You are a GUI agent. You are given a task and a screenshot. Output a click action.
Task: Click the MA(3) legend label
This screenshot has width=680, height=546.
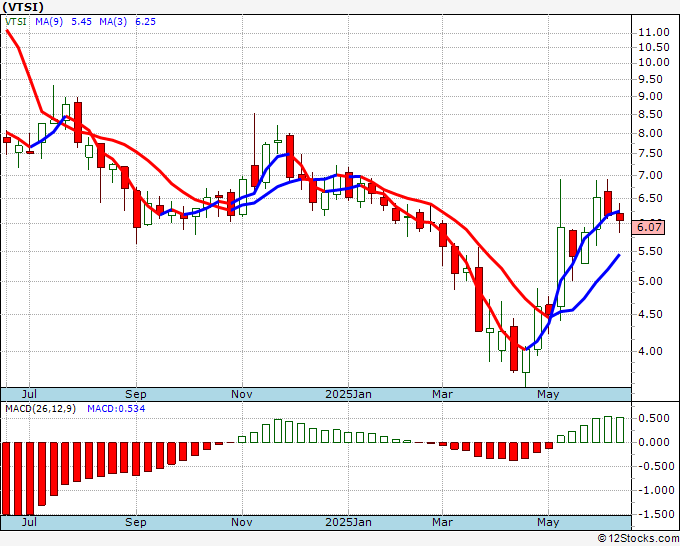pyautogui.click(x=113, y=22)
